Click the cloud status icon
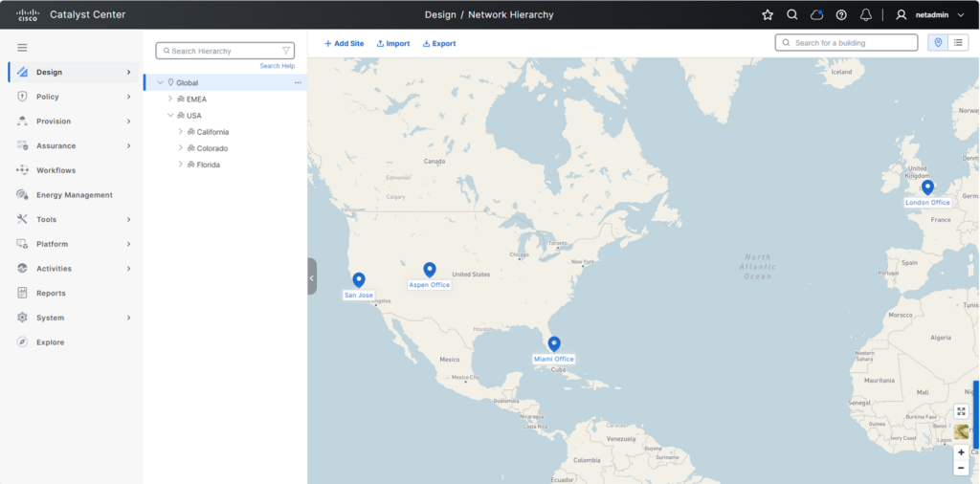980x484 pixels. point(816,15)
